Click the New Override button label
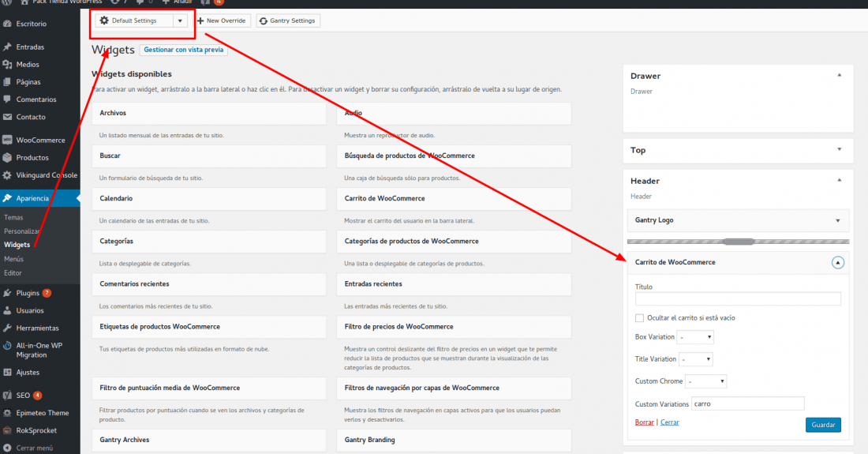 pyautogui.click(x=226, y=21)
